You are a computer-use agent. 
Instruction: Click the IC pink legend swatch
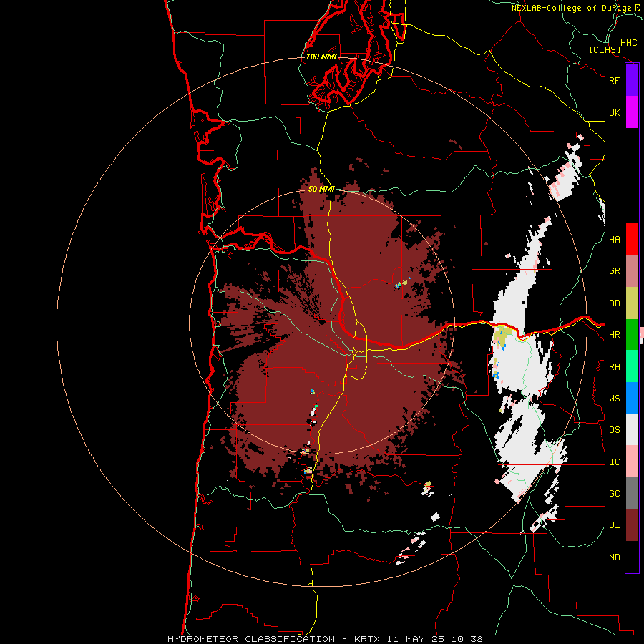tap(632, 462)
